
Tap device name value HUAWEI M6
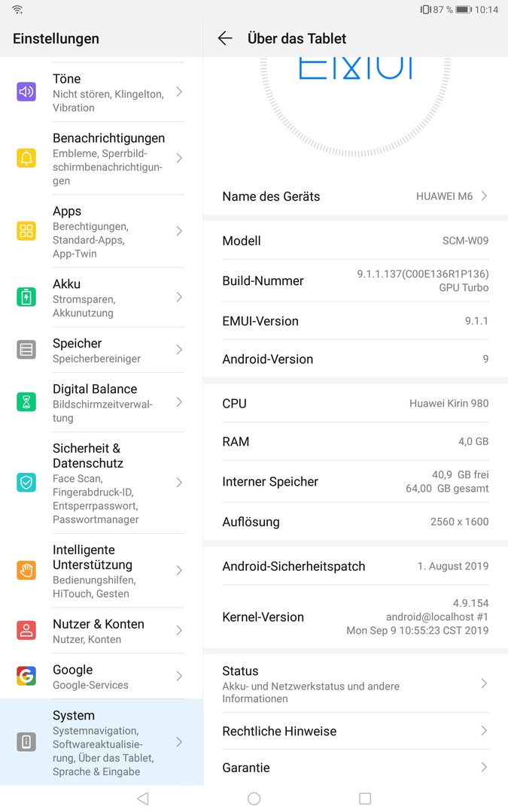tap(444, 196)
